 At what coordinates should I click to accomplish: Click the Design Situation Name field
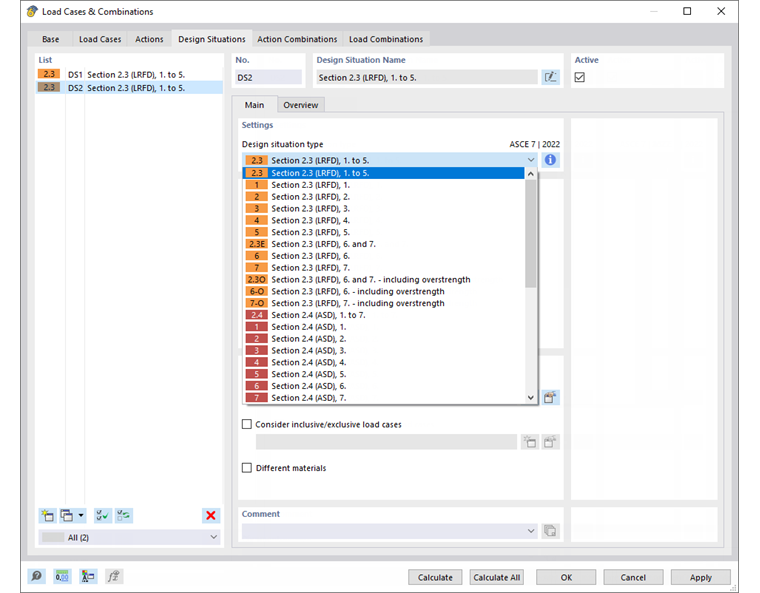point(427,77)
